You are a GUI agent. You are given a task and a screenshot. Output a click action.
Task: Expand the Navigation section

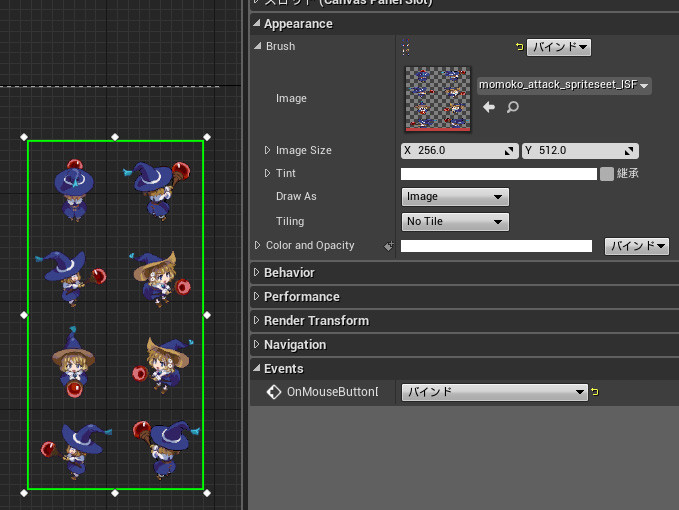pos(256,345)
